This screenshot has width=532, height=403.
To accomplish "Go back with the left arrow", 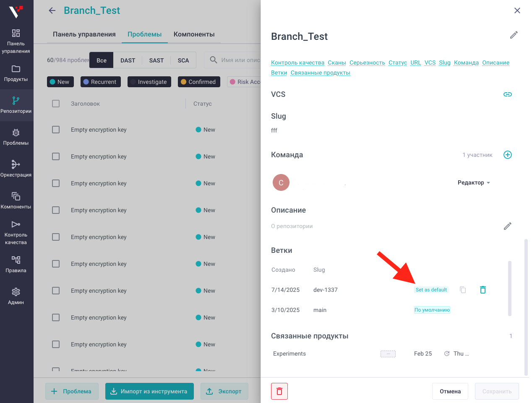I will 52,10.
